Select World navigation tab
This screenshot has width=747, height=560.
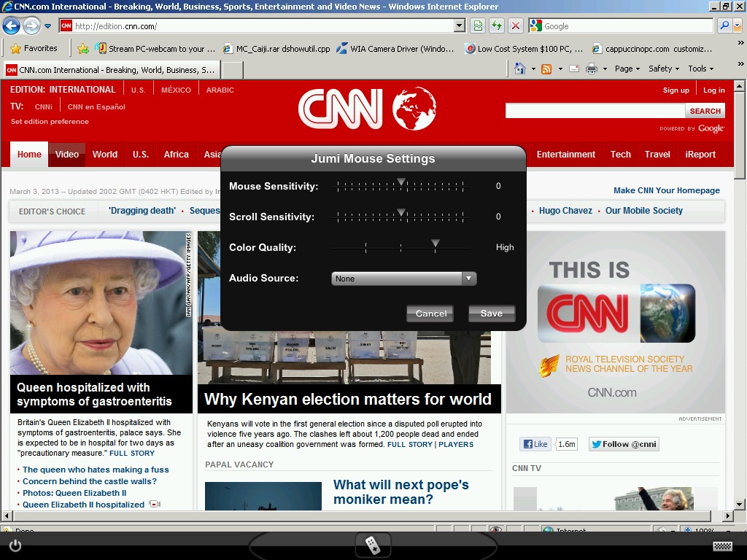[105, 155]
